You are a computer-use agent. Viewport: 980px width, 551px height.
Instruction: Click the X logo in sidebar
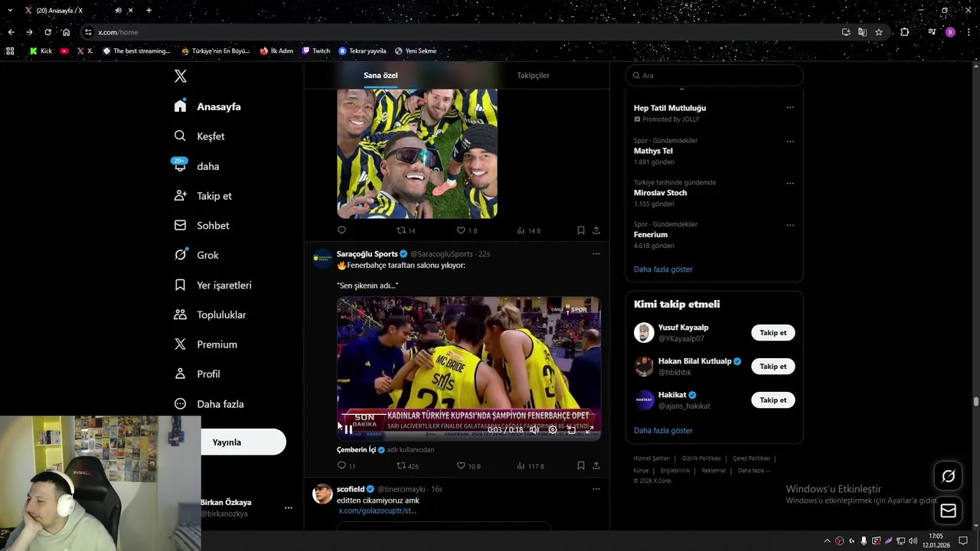coord(180,76)
